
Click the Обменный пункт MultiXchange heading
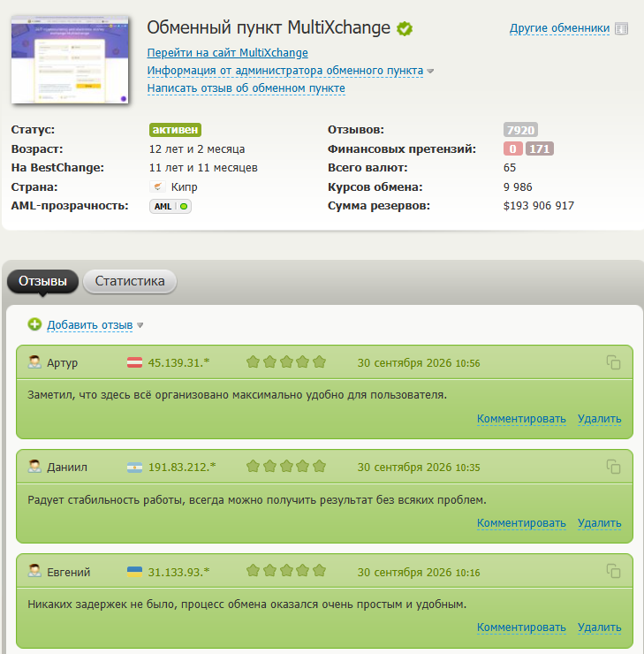(x=269, y=27)
